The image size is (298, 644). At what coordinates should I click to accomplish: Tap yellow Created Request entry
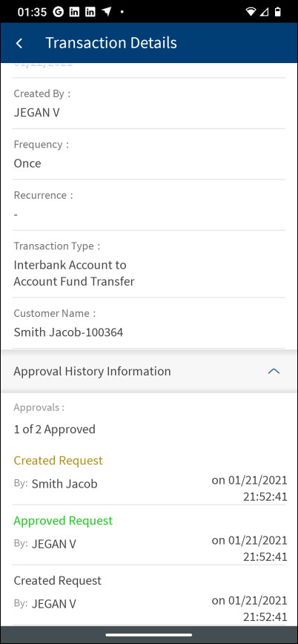tap(59, 461)
